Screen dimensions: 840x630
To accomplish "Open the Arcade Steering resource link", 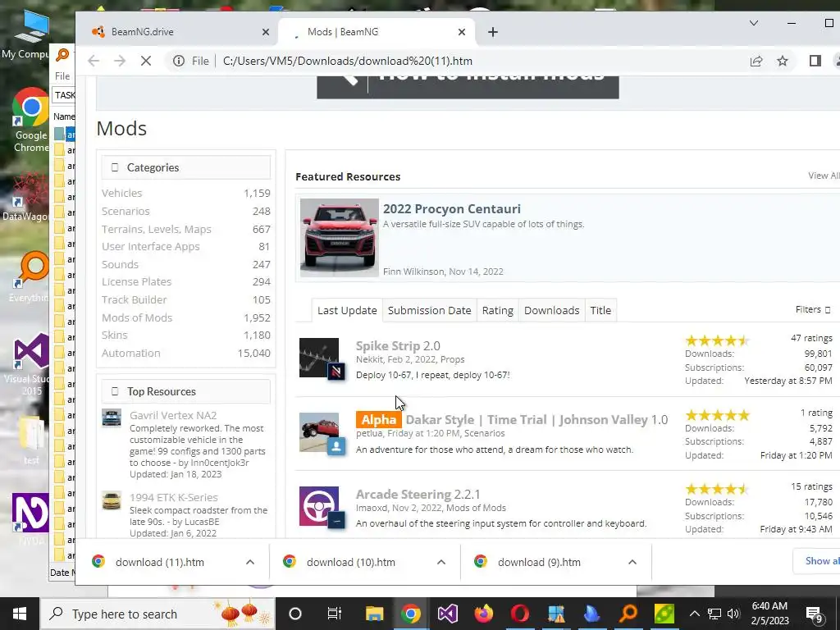I will [404, 495].
